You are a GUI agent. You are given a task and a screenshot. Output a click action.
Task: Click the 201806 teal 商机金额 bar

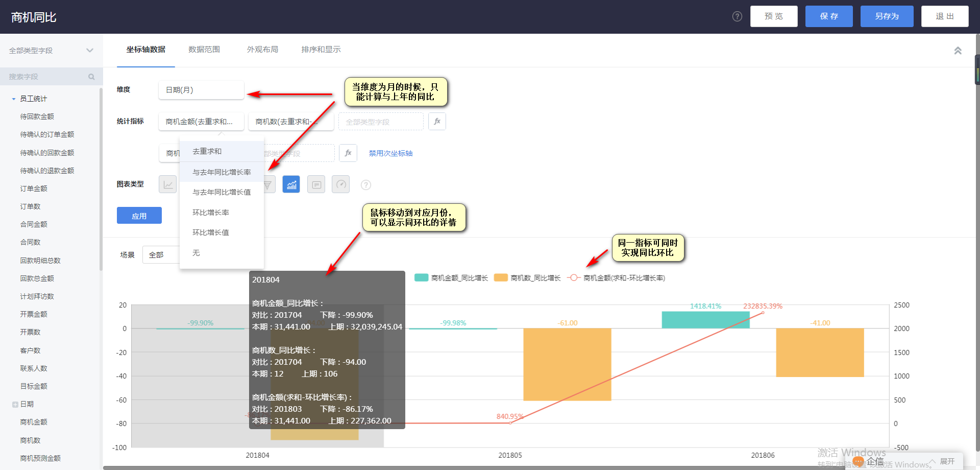pyautogui.click(x=705, y=320)
